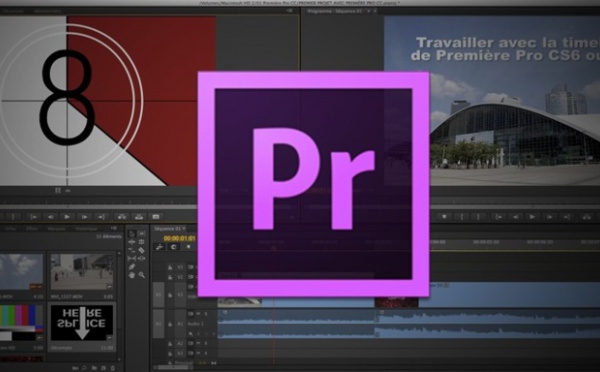Toggle track output on the V3 track

pos(190,267)
